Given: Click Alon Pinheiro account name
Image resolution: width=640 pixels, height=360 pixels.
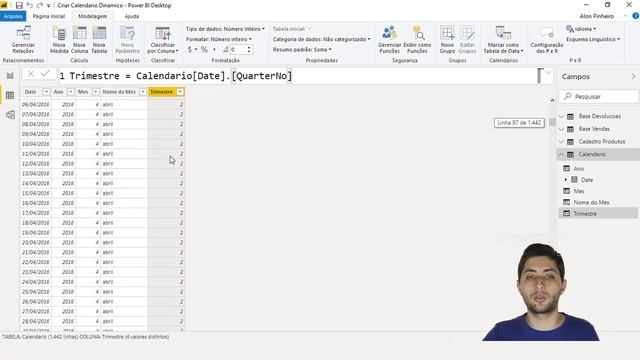Looking at the screenshot, I should (x=596, y=16).
